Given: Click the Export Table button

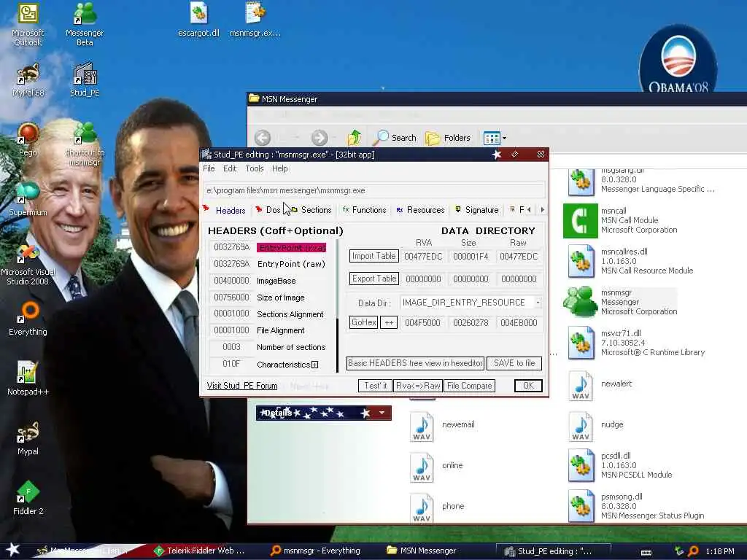Looking at the screenshot, I should tap(374, 279).
